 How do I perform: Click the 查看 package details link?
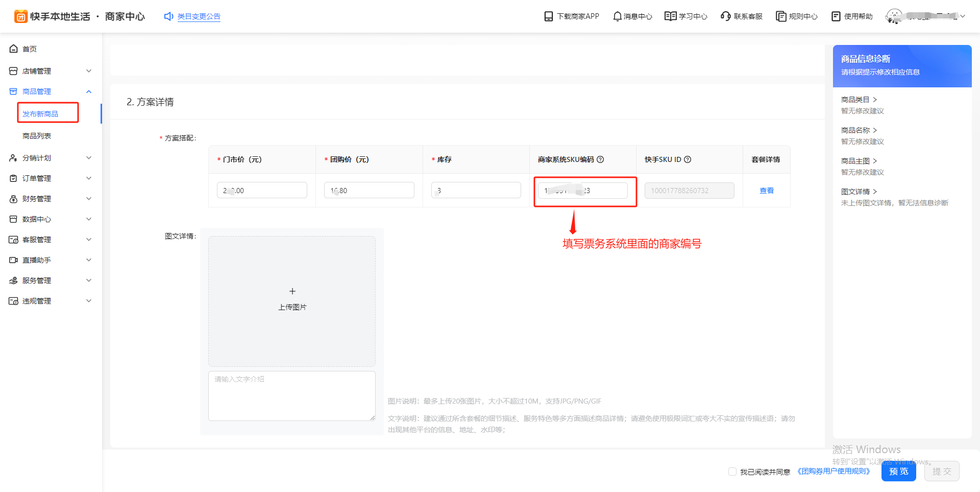click(766, 191)
